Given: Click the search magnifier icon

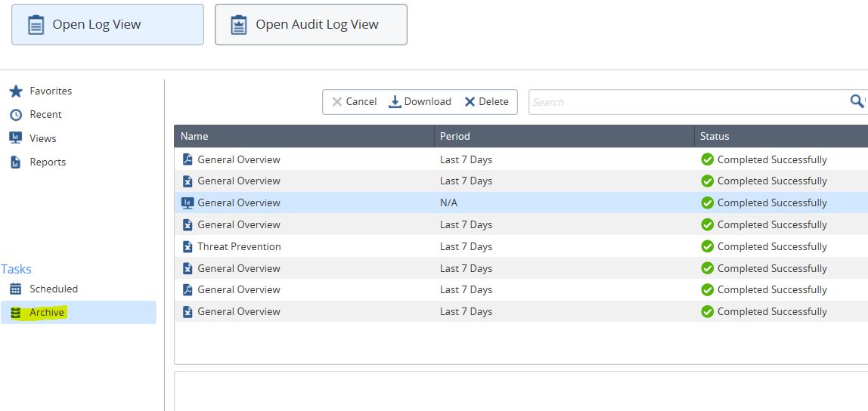Looking at the screenshot, I should (x=857, y=101).
